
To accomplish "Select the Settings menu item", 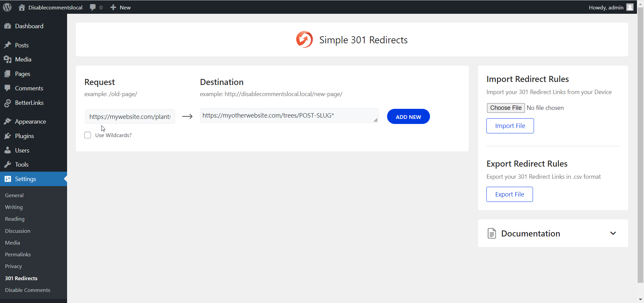I will click(34, 179).
